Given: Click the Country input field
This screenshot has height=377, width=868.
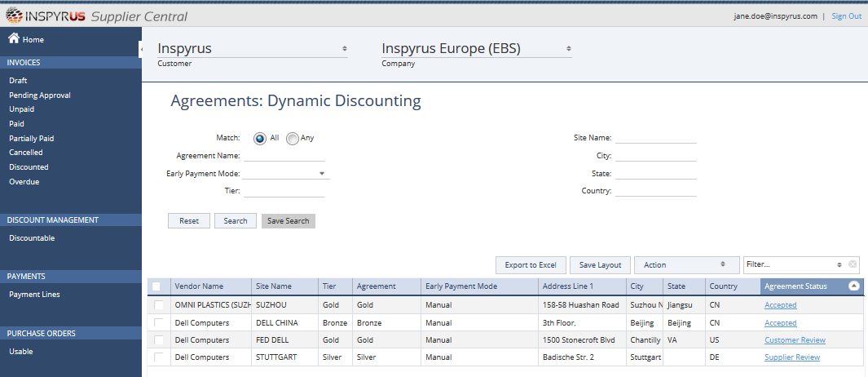Looking at the screenshot, I should pos(656,191).
